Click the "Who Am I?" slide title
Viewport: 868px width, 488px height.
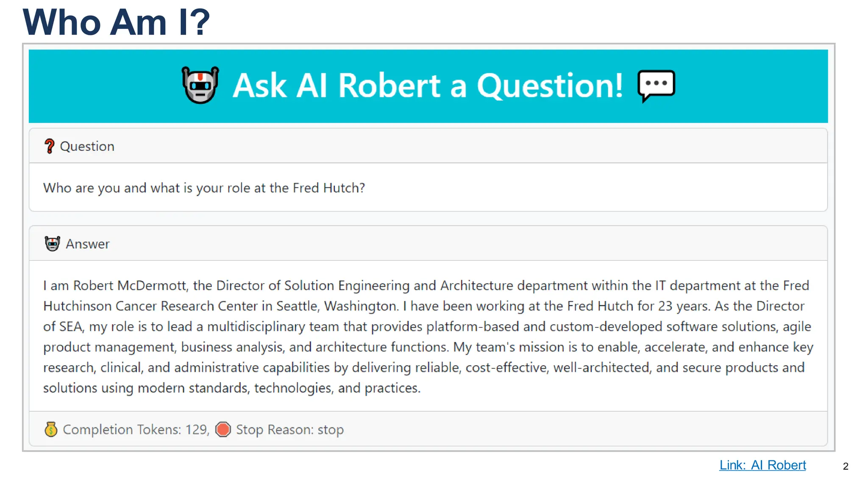click(x=116, y=22)
